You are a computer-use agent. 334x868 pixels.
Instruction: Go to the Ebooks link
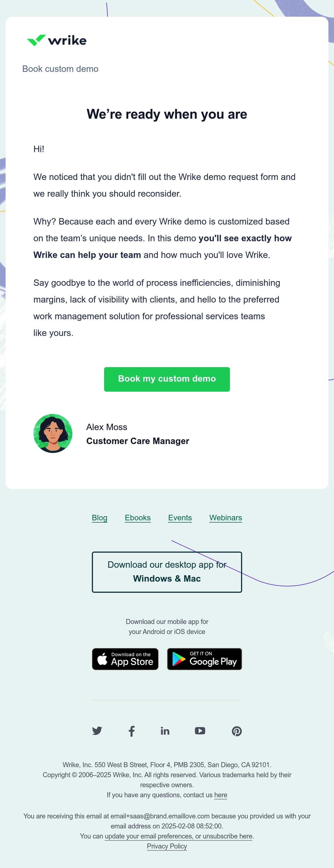(x=138, y=518)
